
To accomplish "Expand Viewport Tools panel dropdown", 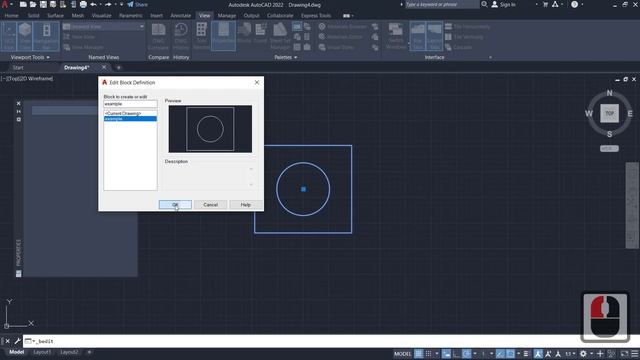I will click(30, 58).
